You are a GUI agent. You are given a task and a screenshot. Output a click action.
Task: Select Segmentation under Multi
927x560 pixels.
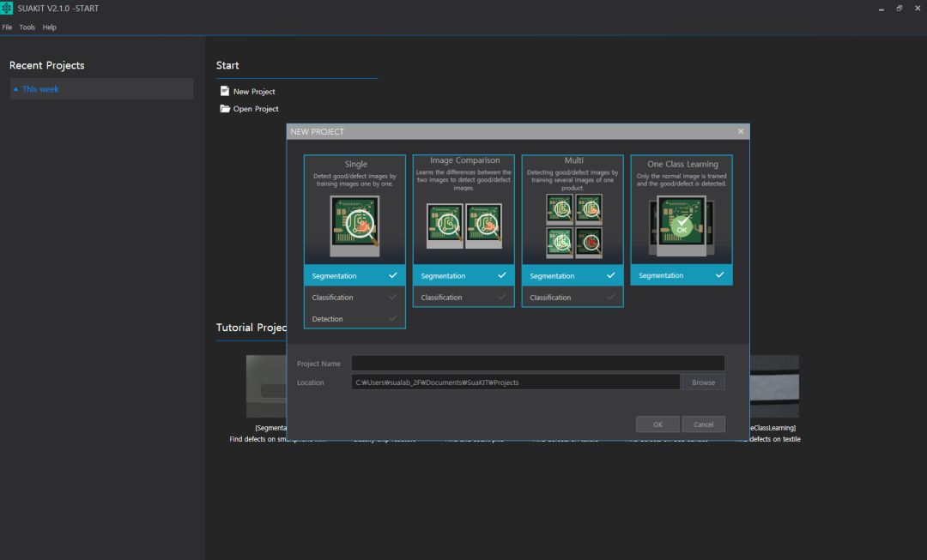point(573,276)
